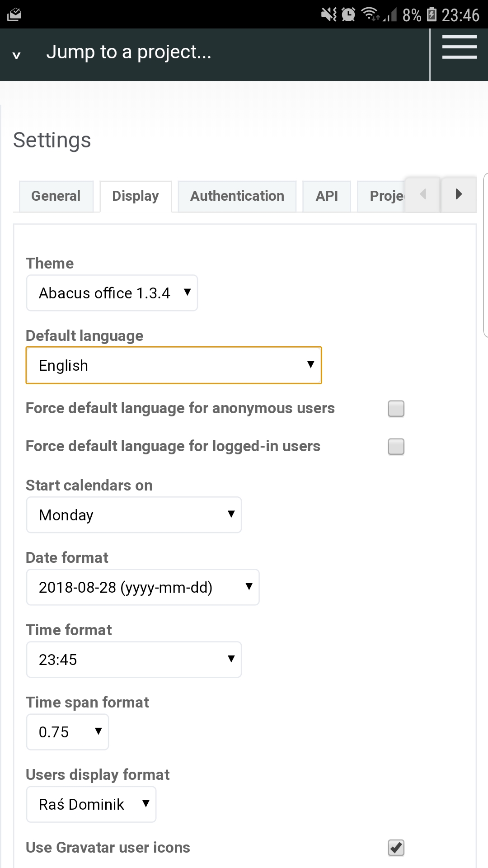488x868 pixels.
Task: Open the Theme dropdown
Action: tap(112, 293)
